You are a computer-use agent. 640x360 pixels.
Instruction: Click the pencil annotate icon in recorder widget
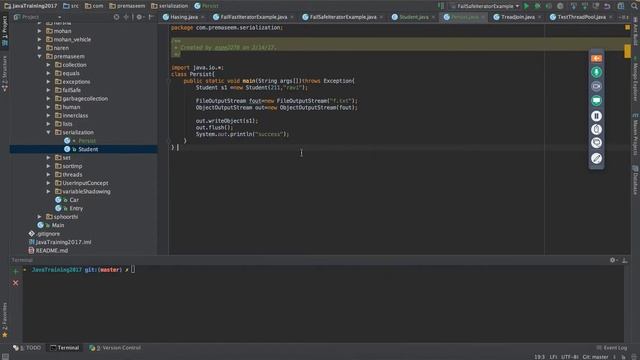point(596,158)
